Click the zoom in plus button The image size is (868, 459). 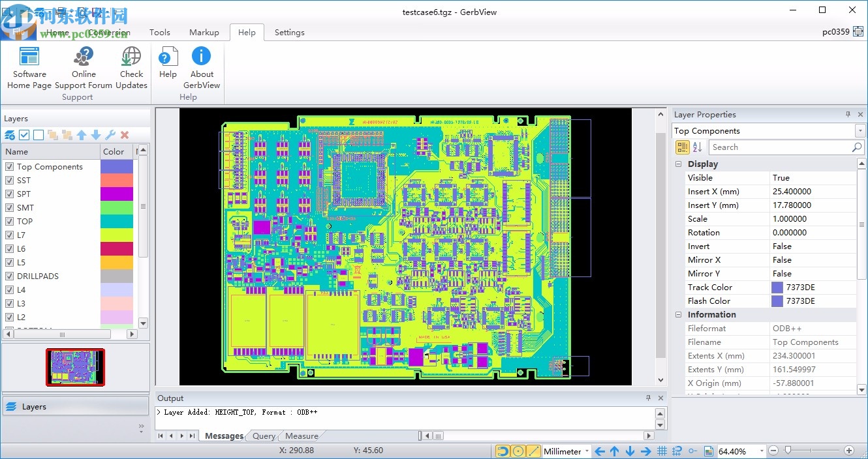848,451
